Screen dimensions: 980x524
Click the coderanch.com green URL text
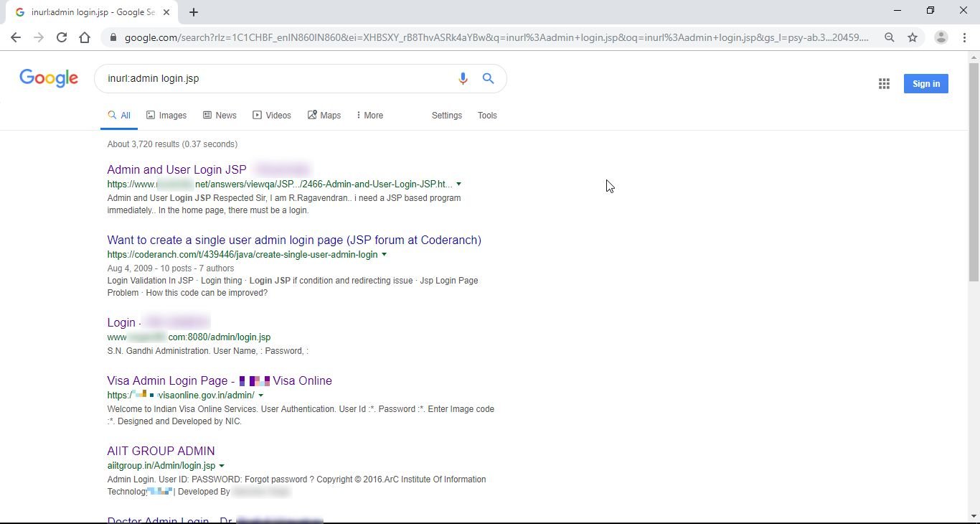point(242,255)
